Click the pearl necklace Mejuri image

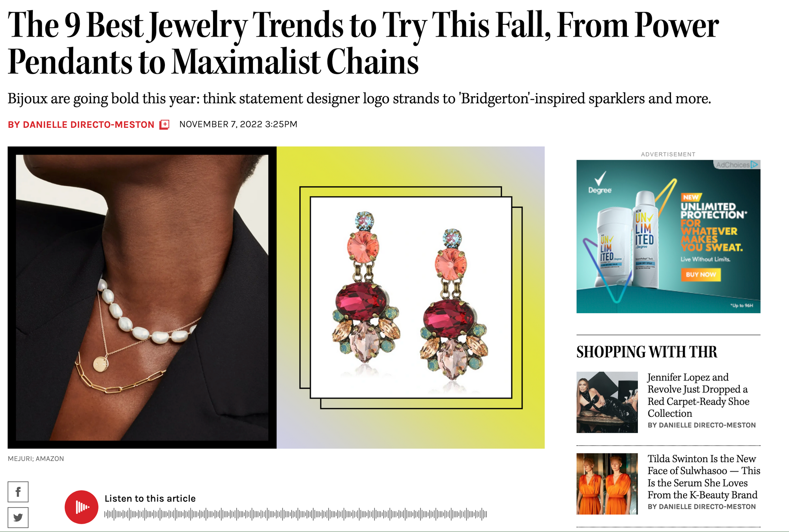coord(142,297)
